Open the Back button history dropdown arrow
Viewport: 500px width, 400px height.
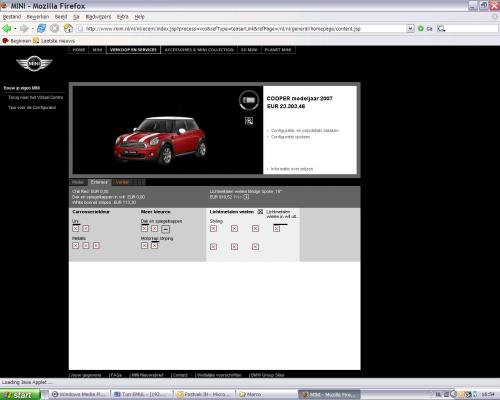coord(15,29)
